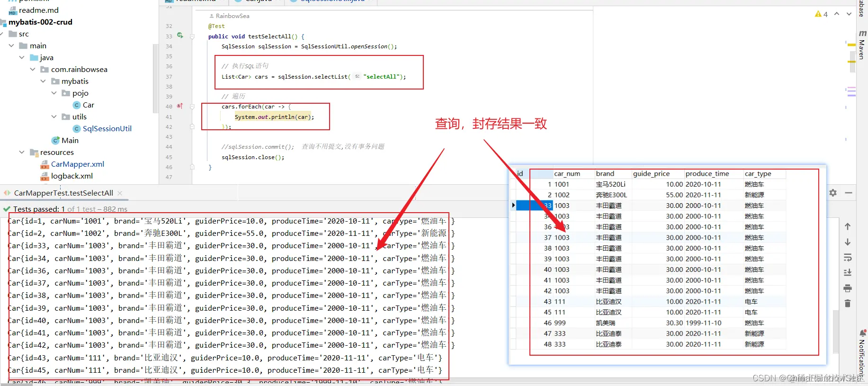The height and width of the screenshot is (386, 868).
Task: Click the RainbowSea author hint above method
Action: [x=229, y=16]
